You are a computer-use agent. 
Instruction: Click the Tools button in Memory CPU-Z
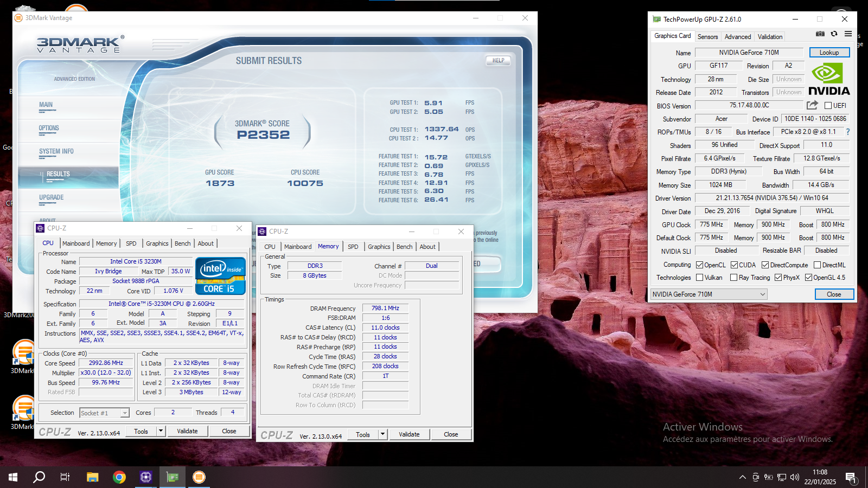363,434
